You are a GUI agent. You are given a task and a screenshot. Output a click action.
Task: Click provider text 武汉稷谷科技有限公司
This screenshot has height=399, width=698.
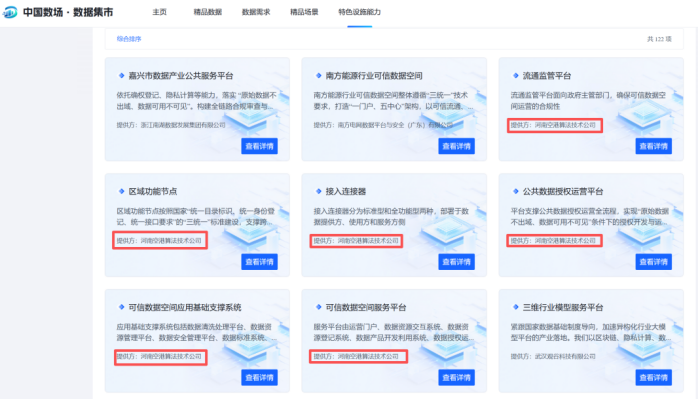tap(565, 356)
